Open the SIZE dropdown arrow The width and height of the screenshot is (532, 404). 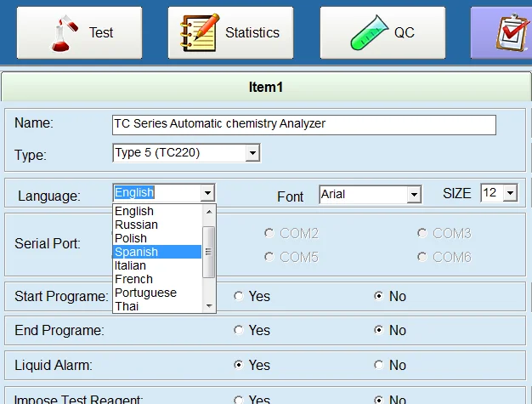pyautogui.click(x=510, y=194)
